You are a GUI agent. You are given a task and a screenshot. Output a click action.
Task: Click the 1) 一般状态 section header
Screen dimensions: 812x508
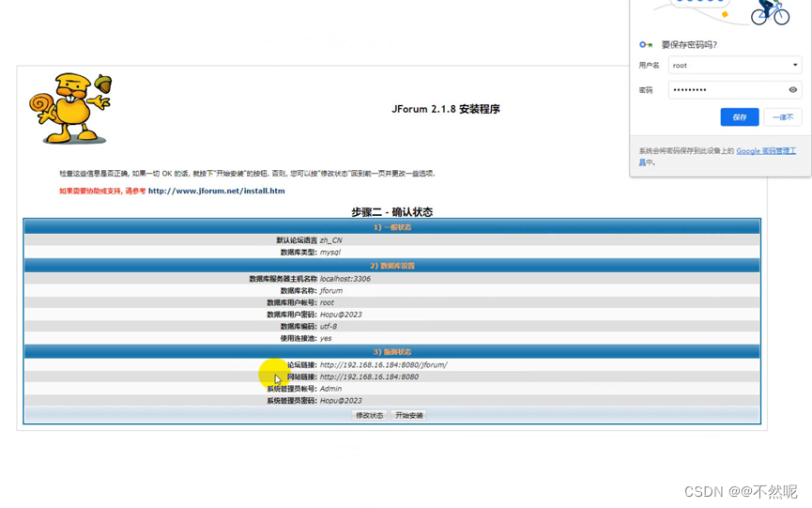[392, 227]
